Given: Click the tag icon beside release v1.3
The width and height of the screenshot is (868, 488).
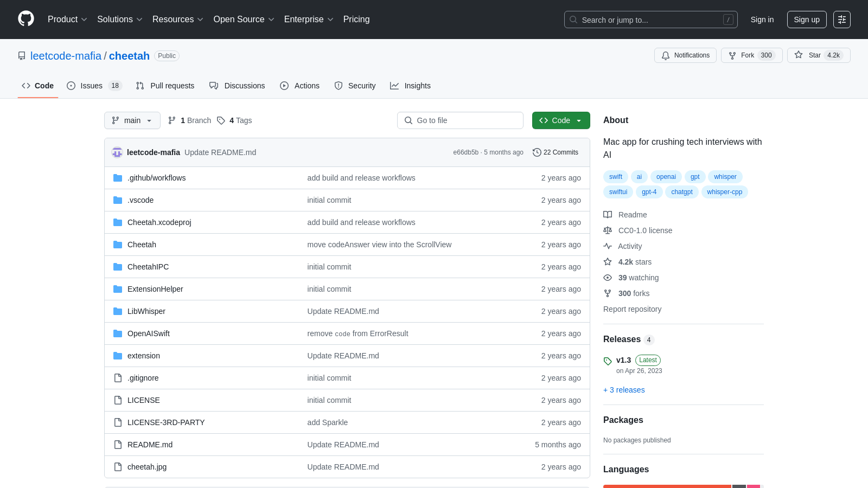Looking at the screenshot, I should (608, 361).
